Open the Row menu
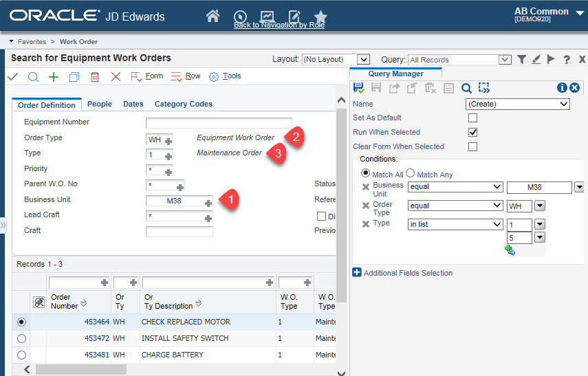 [186, 76]
